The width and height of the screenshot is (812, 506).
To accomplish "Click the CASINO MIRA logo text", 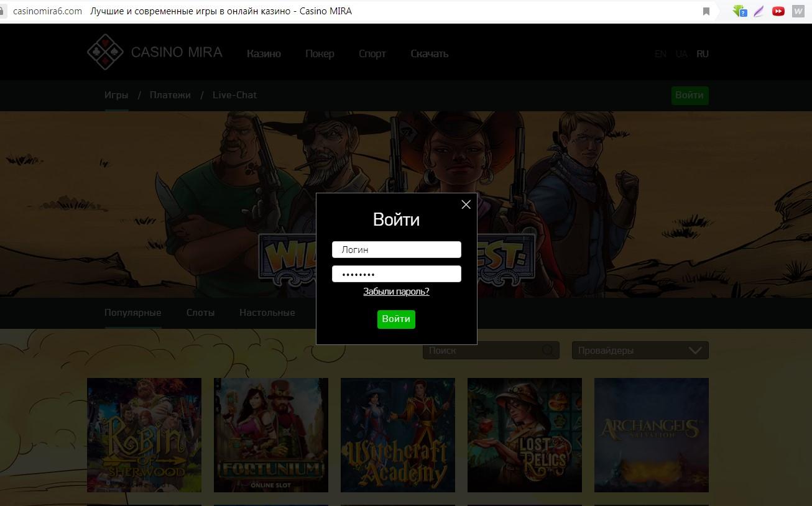I will pyautogui.click(x=177, y=52).
